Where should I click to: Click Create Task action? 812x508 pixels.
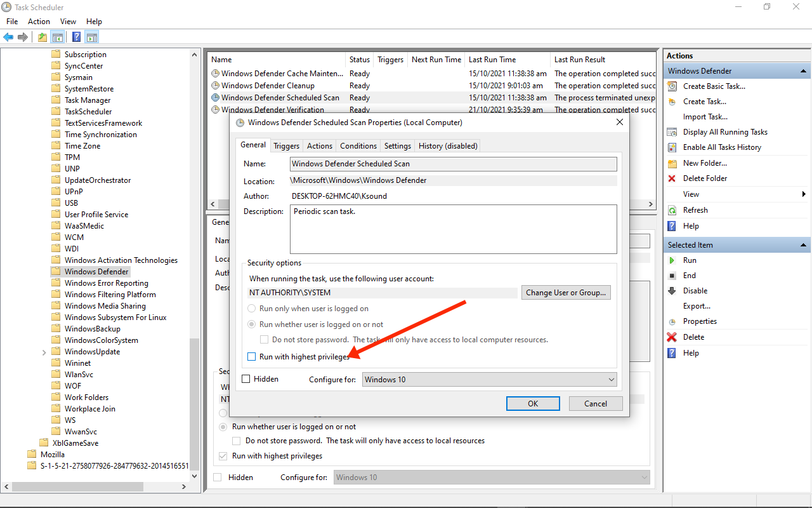[705, 102]
